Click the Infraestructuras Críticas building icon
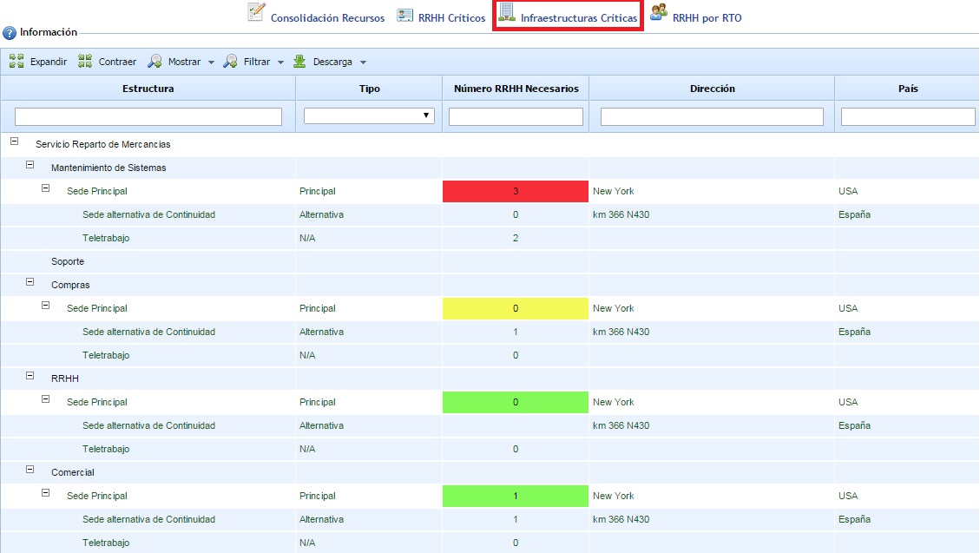This screenshot has width=980, height=553. coord(506,13)
